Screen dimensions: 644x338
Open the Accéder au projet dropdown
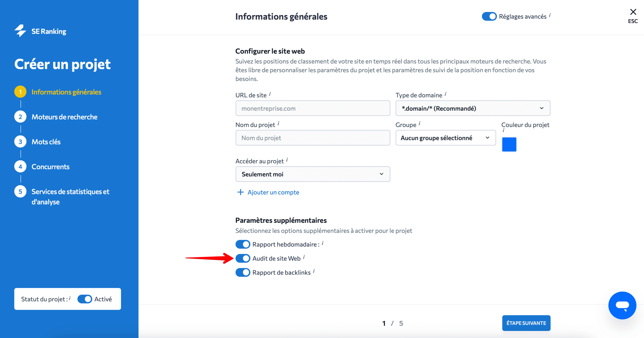(x=313, y=174)
